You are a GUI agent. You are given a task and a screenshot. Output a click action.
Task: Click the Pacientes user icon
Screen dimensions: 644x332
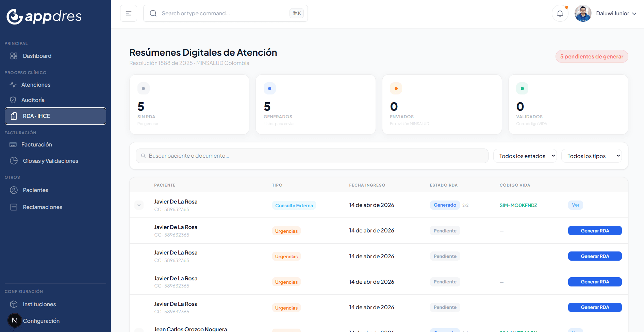point(14,190)
